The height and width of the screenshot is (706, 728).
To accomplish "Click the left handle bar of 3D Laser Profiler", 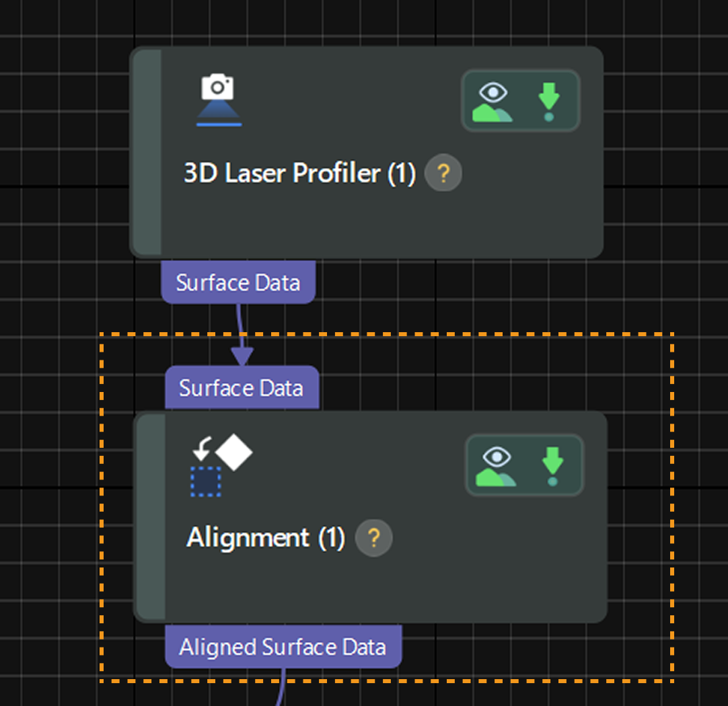I will (147, 152).
